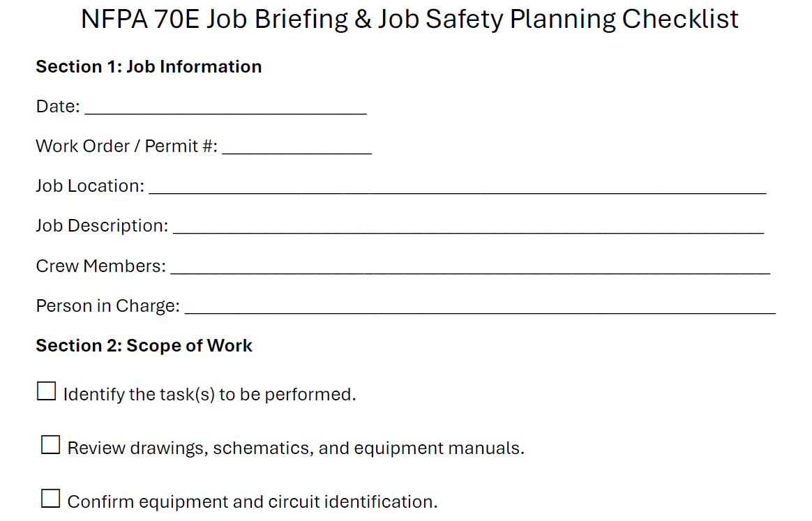Click the 'Person in Charge:' label
This screenshot has height=521, width=812.
[107, 306]
